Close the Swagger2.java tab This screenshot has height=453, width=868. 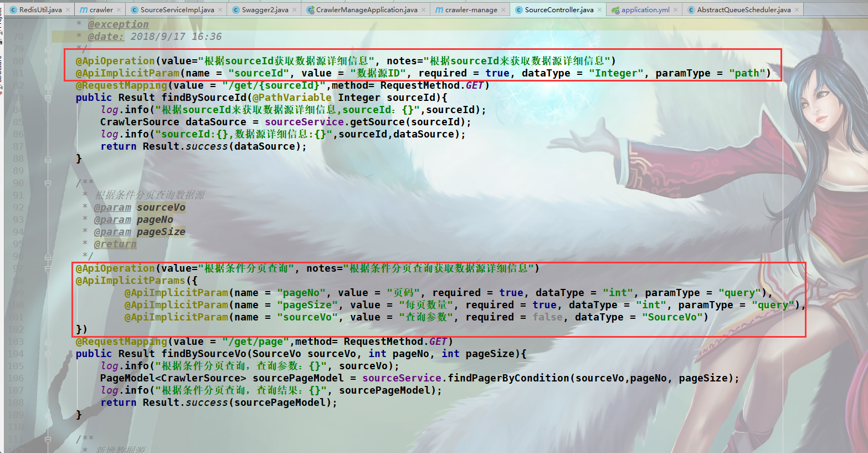pyautogui.click(x=294, y=10)
